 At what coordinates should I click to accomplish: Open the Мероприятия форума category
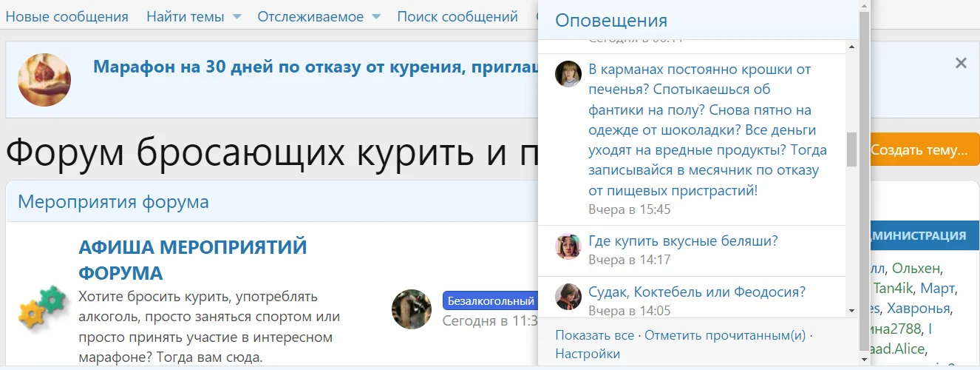point(113,201)
